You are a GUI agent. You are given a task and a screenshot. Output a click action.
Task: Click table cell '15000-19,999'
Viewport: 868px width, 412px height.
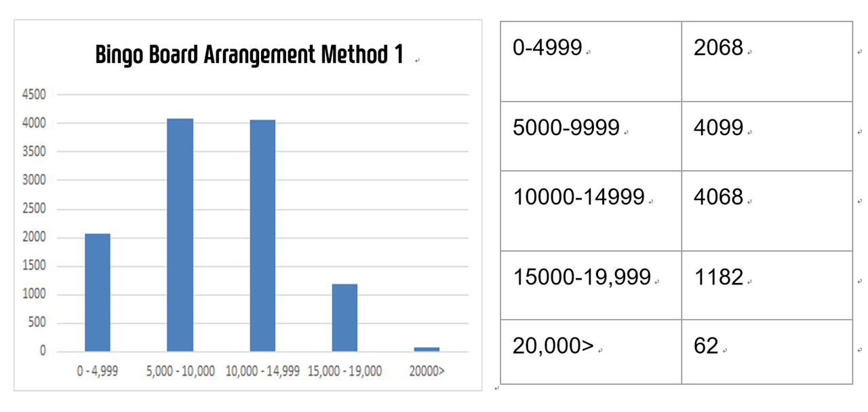(x=591, y=285)
